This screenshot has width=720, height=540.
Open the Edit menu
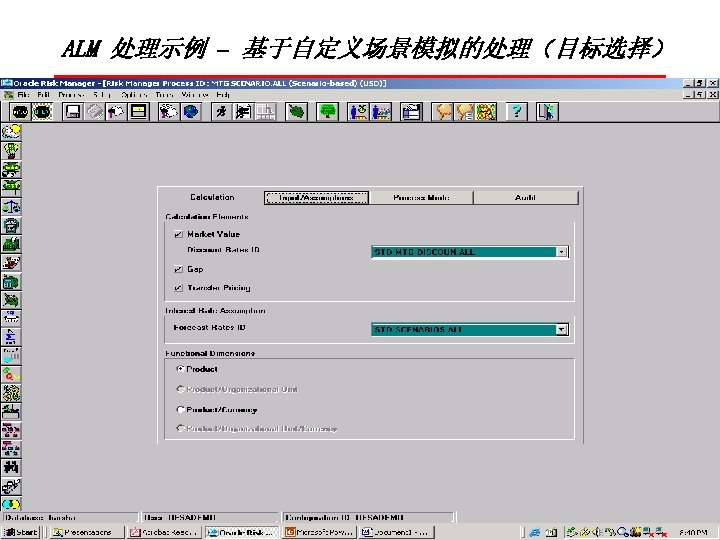[44, 95]
